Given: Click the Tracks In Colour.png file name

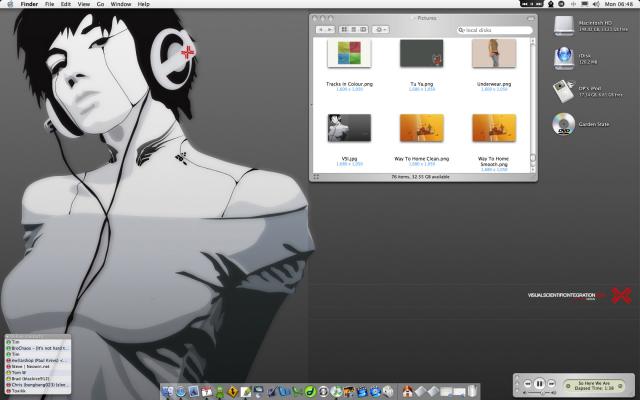Looking at the screenshot, I should pyautogui.click(x=349, y=84).
